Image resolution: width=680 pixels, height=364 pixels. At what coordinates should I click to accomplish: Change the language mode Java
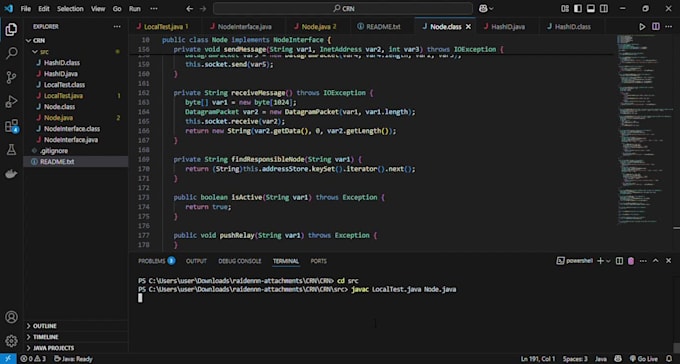(601, 359)
